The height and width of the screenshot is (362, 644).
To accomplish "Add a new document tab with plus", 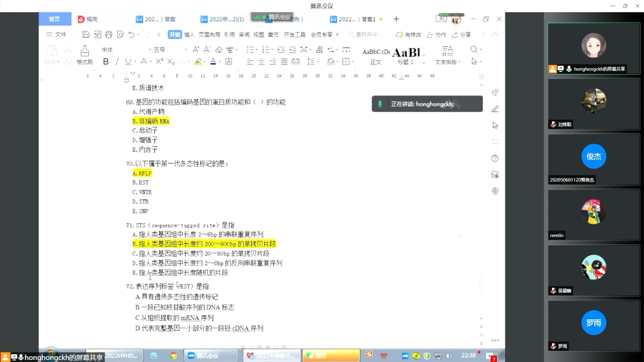I will 396,19.
